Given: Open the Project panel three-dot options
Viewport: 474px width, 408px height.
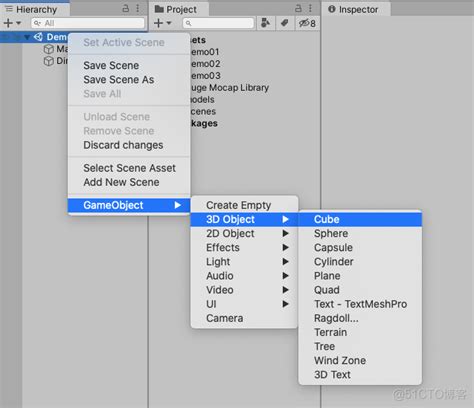Looking at the screenshot, I should pos(310,8).
